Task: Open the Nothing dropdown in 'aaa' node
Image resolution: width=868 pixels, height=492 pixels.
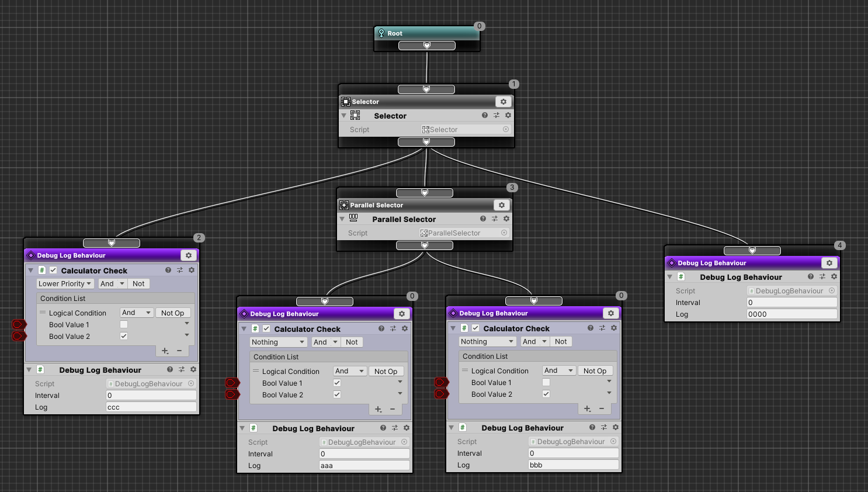Action: click(x=278, y=342)
